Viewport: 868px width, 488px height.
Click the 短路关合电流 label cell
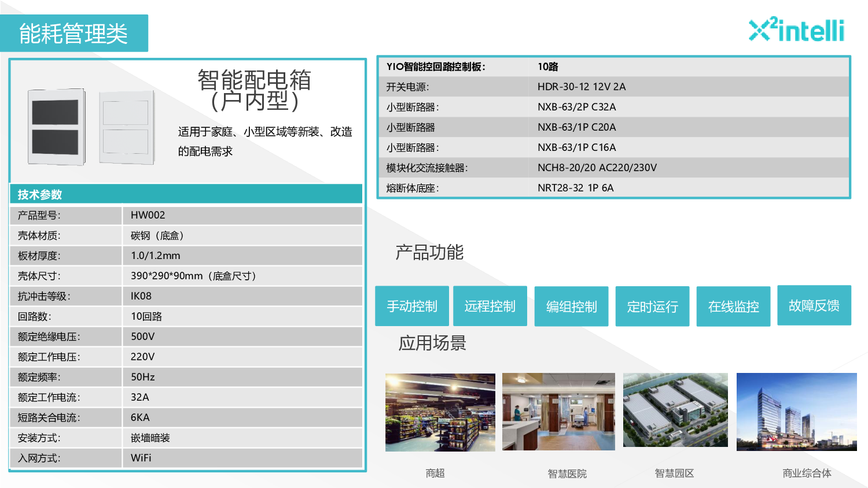(66, 417)
